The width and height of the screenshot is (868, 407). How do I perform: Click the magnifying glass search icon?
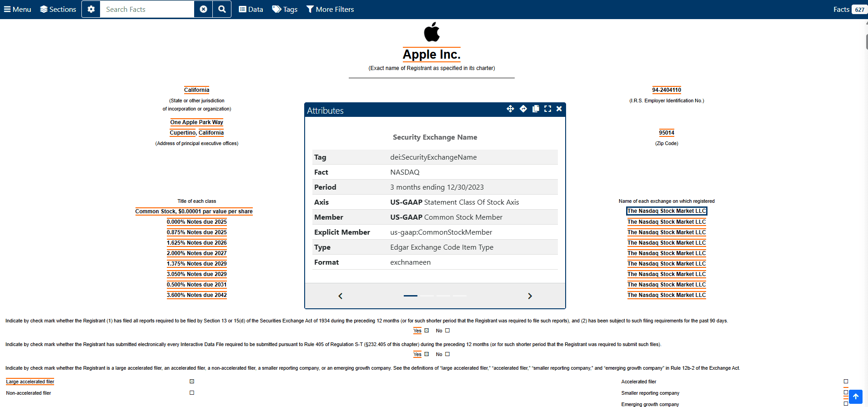222,9
